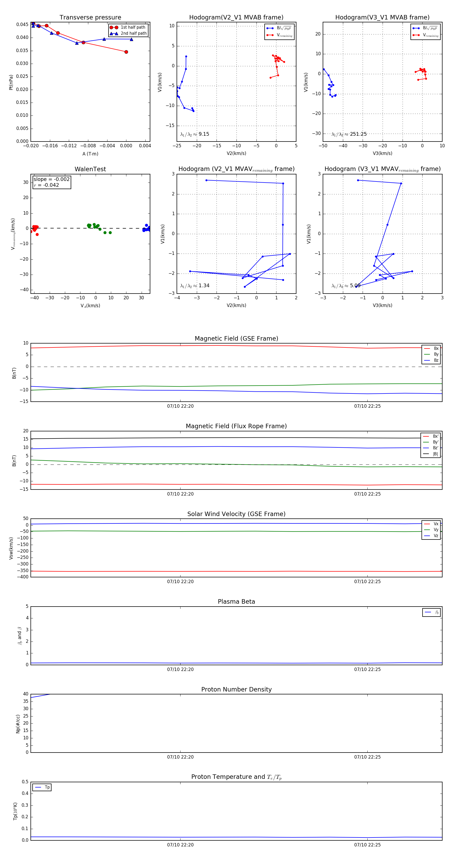Select the Vx legend entry
The image size is (473, 868).
[x=431, y=524]
